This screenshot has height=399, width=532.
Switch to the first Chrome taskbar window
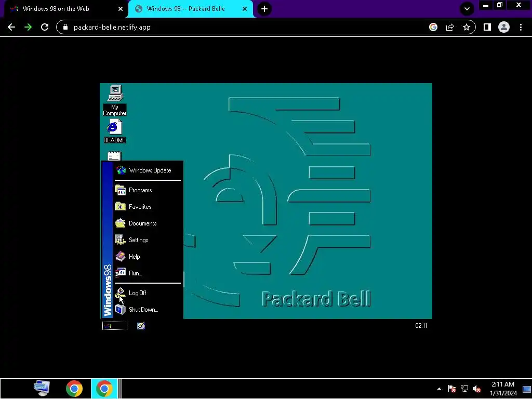(74, 389)
